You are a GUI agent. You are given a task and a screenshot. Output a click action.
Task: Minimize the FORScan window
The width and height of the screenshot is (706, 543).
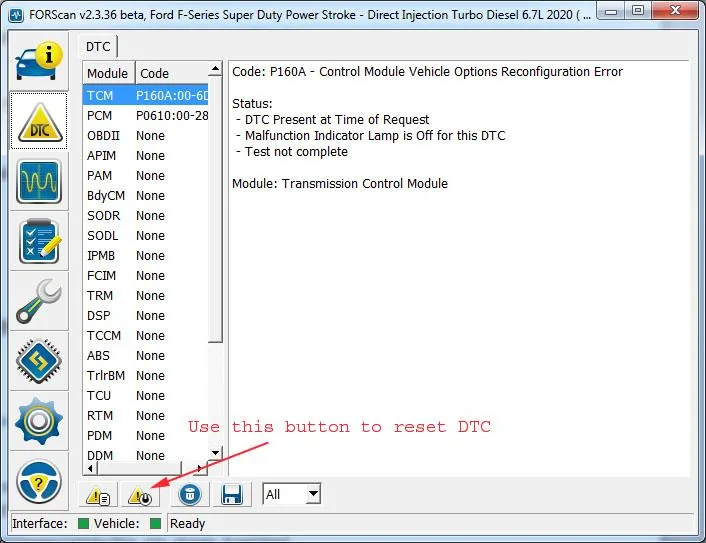(x=611, y=11)
